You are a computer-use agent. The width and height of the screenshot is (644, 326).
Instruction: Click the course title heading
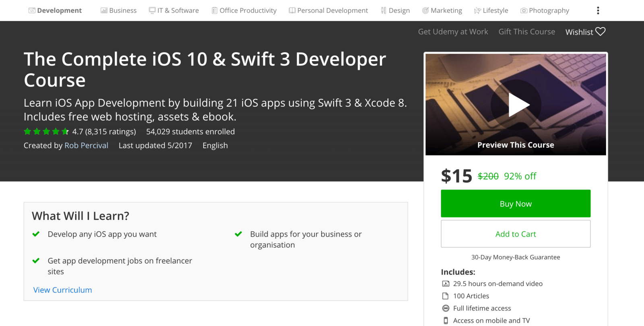point(204,70)
